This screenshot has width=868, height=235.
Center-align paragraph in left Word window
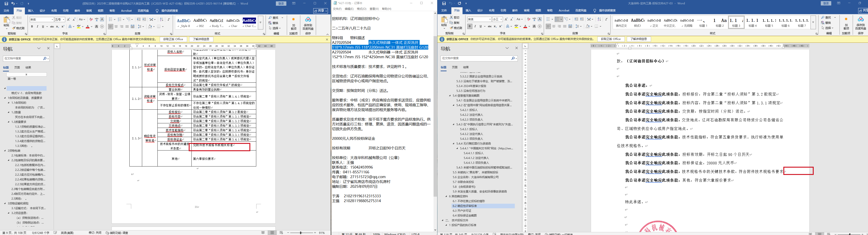point(116,27)
